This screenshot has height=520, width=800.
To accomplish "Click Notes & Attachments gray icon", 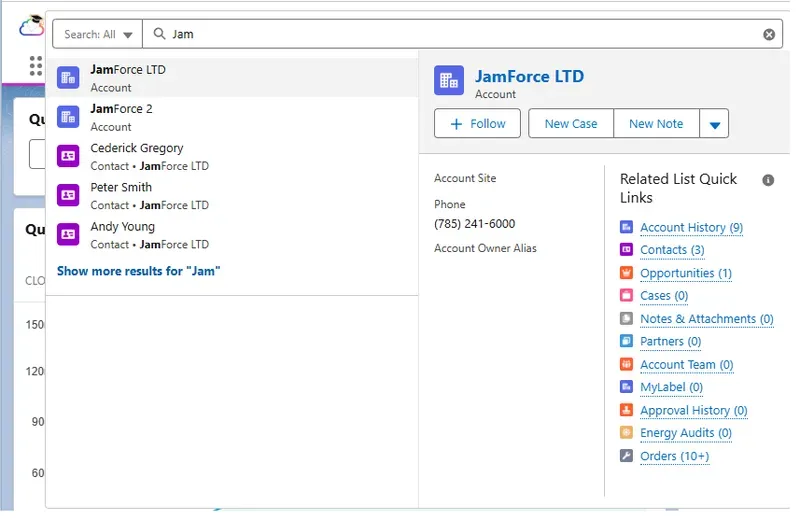I will 626,318.
